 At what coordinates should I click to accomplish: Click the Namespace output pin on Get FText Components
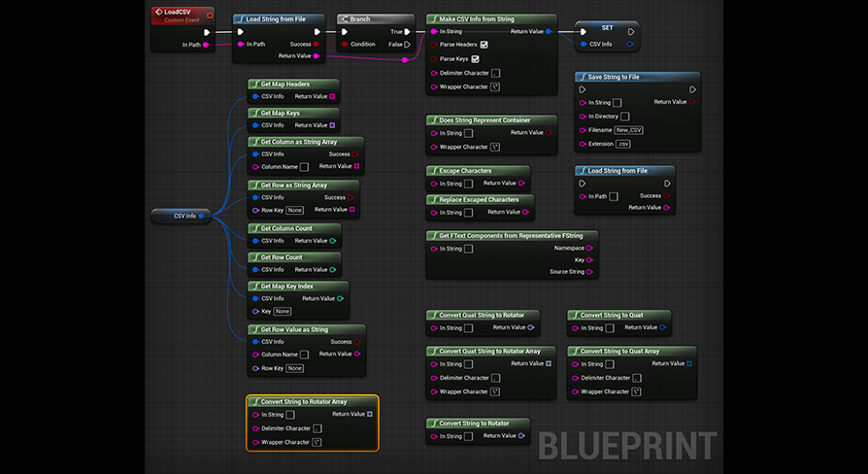[590, 248]
